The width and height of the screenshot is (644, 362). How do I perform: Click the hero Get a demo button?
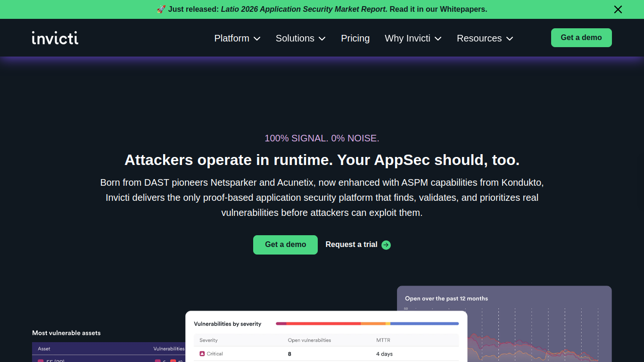click(x=285, y=245)
